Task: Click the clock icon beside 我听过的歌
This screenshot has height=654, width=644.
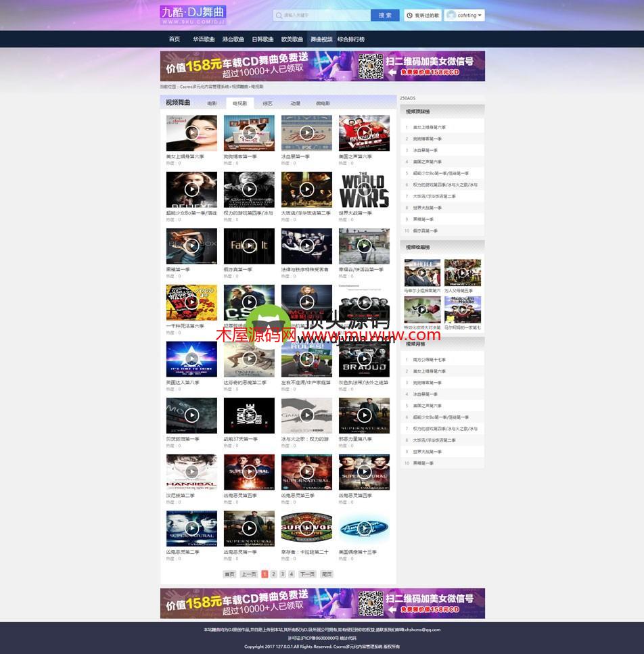Action: click(x=410, y=15)
